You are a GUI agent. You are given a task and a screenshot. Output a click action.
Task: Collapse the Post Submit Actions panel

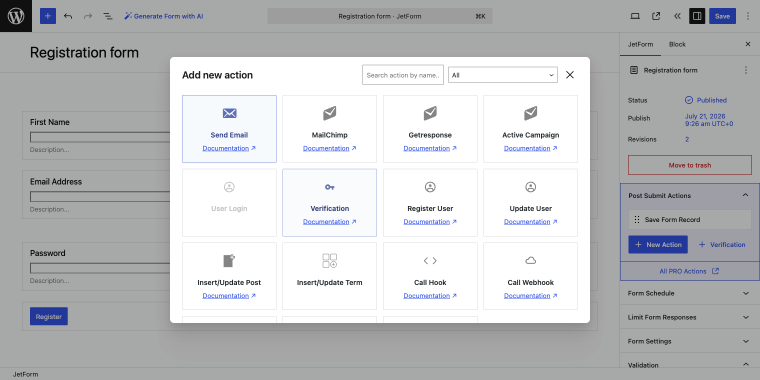[689, 195]
